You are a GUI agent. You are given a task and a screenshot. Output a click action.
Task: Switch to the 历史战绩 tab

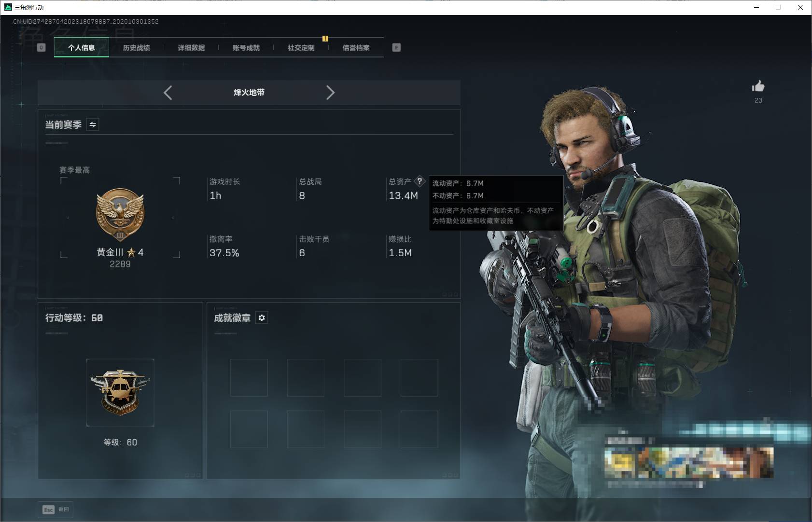[x=136, y=48]
